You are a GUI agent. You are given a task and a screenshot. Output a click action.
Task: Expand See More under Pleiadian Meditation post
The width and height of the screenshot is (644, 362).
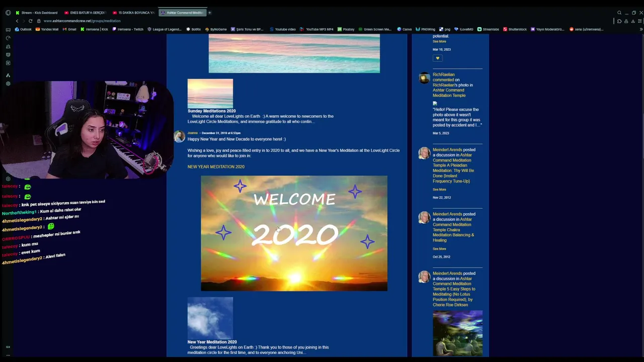click(x=439, y=190)
